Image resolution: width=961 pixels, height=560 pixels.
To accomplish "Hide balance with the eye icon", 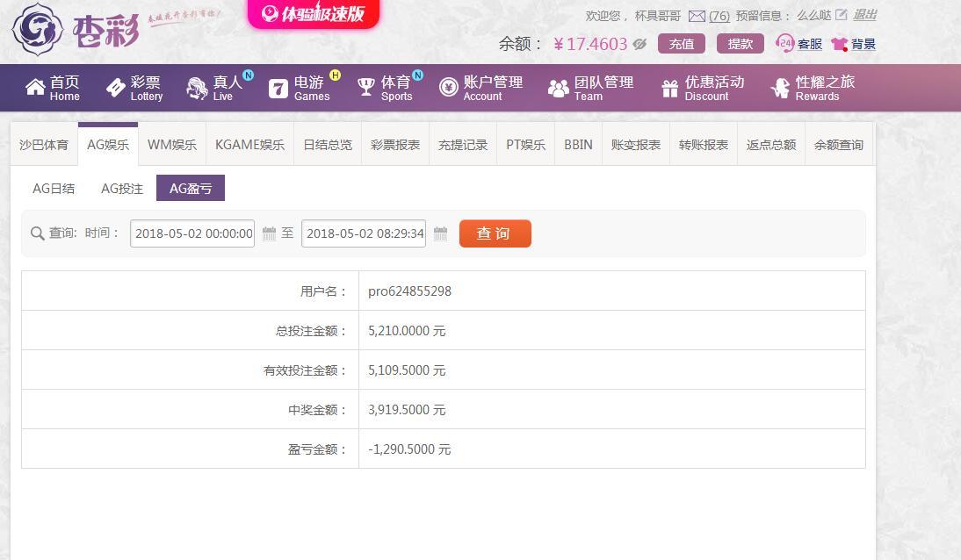I will (639, 44).
